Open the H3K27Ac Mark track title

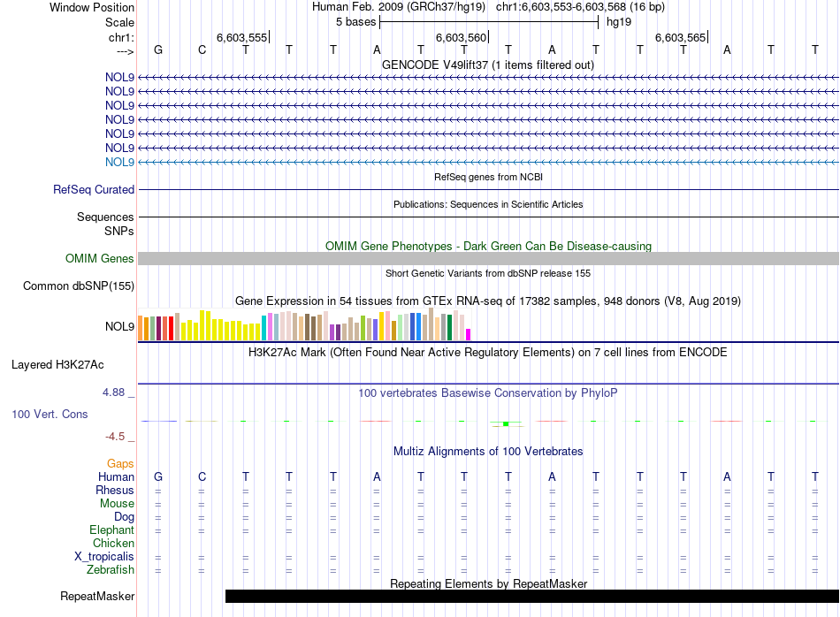click(487, 353)
